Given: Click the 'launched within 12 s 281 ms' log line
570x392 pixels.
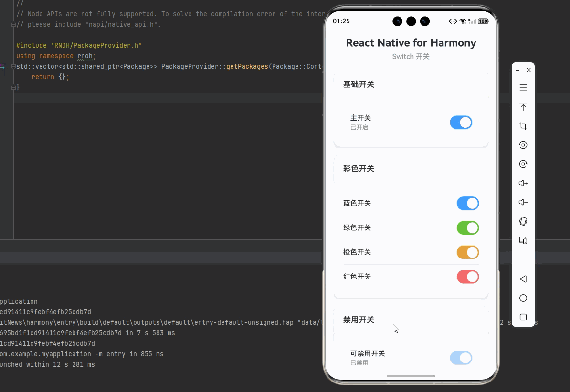Looking at the screenshot, I should pos(47,364).
